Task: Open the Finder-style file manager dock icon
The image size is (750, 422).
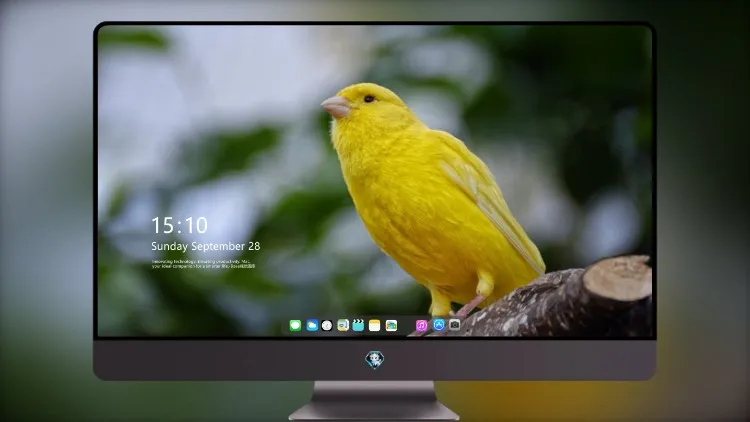Action: [343, 326]
